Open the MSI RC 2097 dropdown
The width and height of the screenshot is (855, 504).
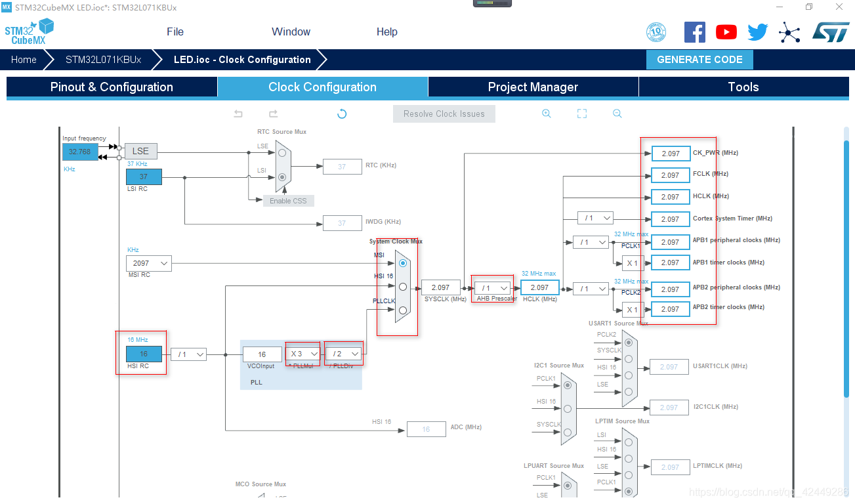[149, 263]
